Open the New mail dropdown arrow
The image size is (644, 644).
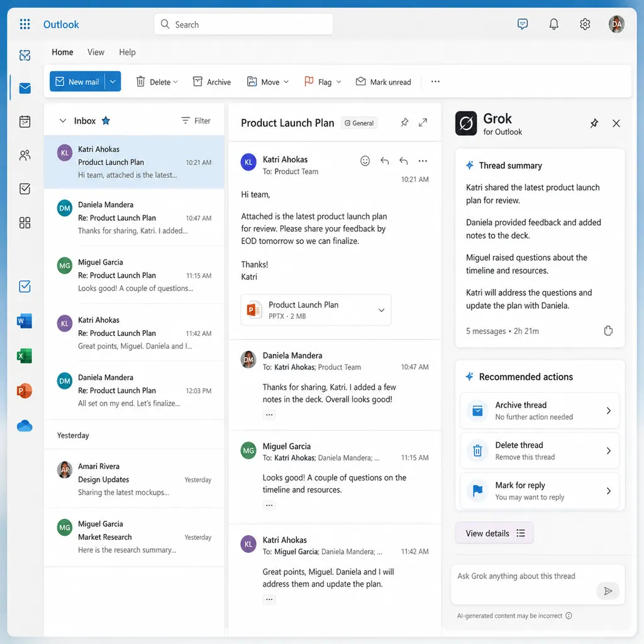click(x=113, y=81)
